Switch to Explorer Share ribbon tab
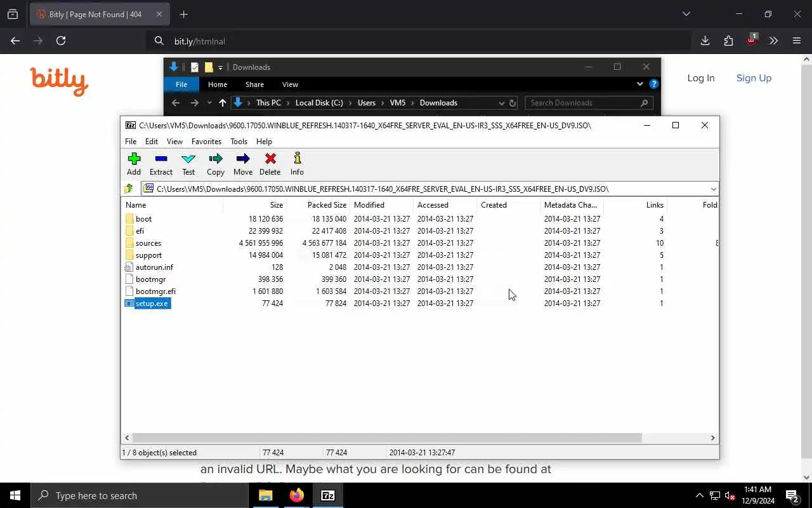The image size is (812, 508). (254, 84)
